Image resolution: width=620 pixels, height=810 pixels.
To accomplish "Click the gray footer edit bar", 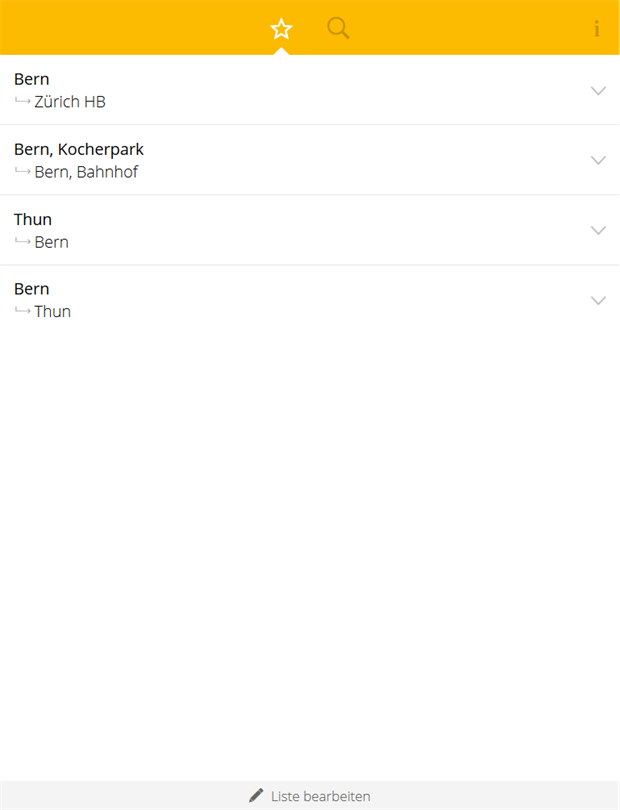I will click(x=310, y=796).
